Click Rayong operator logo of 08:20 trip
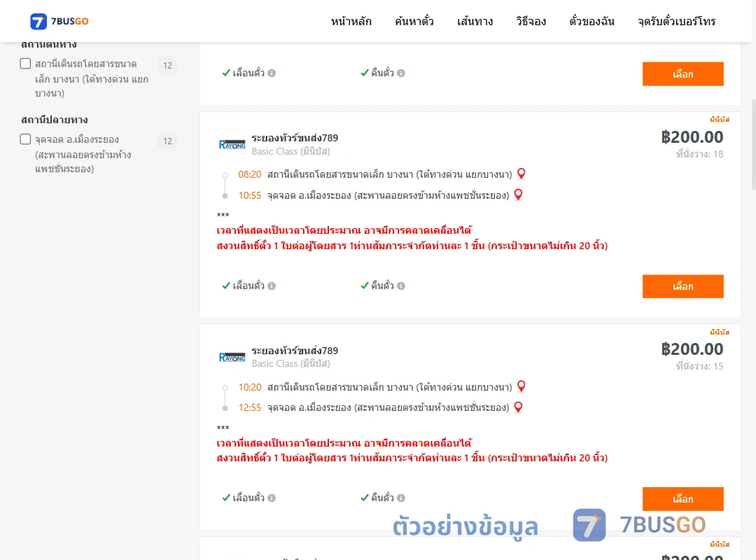Screen dimensions: 756x560 point(232,144)
